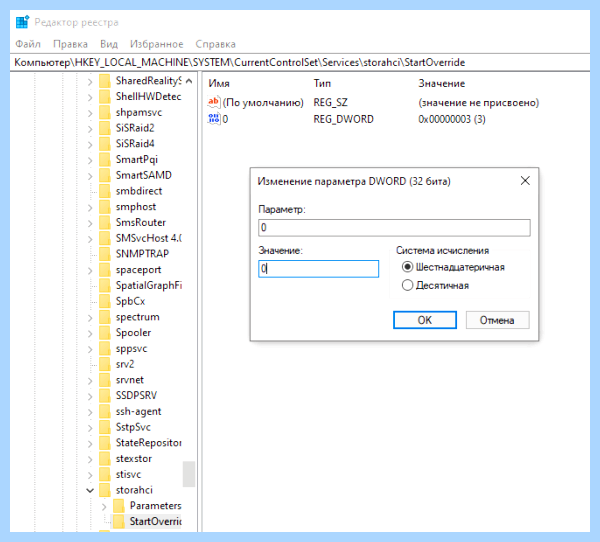Viewport: 600px width, 542px height.
Task: Select the SpatialGraphFilter tree item
Action: click(149, 286)
